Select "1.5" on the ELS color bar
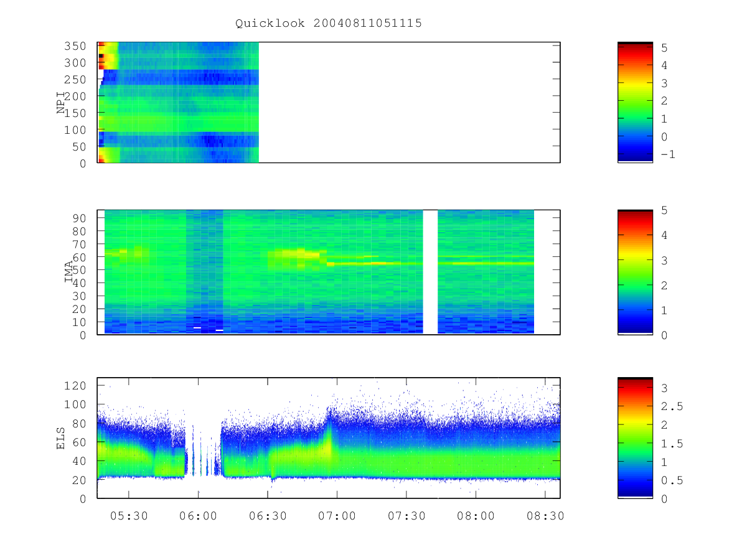The height and width of the screenshot is (560, 747). tap(671, 444)
